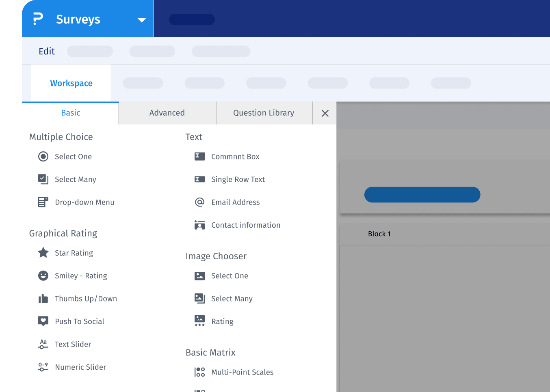Select the Numeric Slider label

(80, 367)
